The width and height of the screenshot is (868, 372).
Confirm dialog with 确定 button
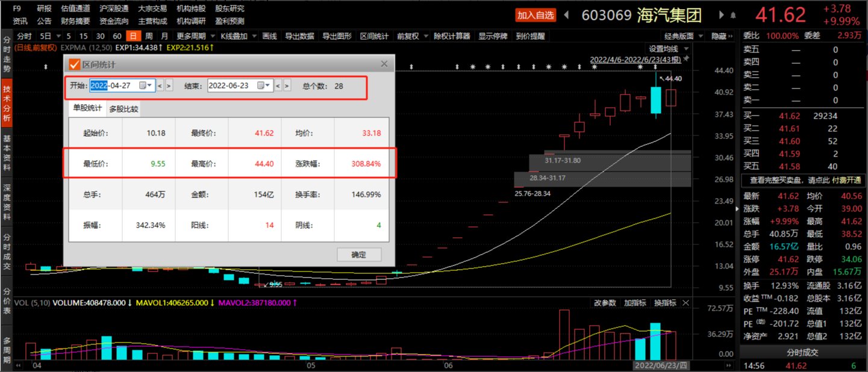(x=358, y=255)
